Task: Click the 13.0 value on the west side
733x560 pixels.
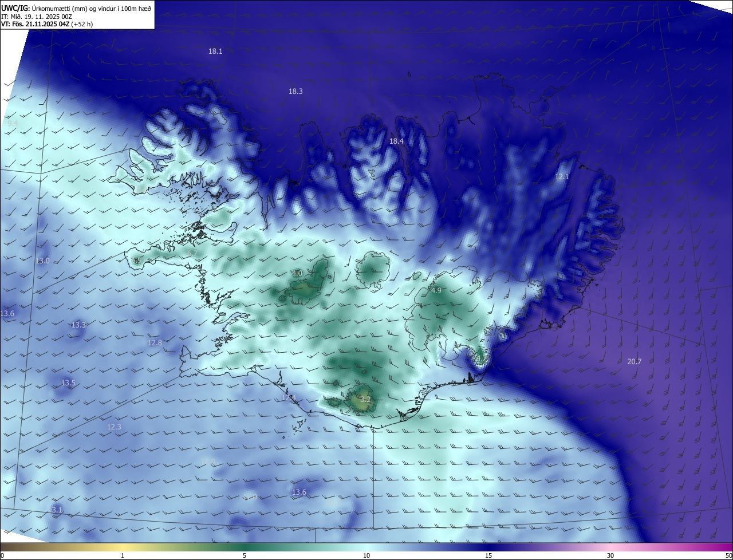Action: click(x=43, y=261)
